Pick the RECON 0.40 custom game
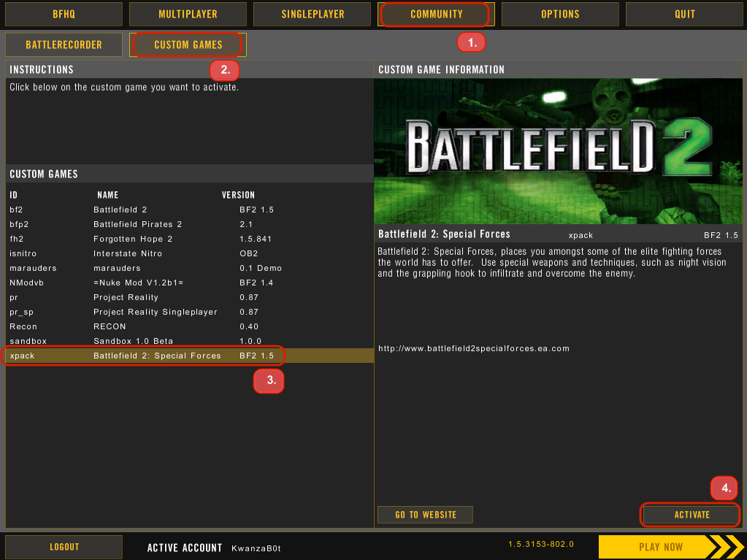The image size is (747, 560). (x=190, y=326)
